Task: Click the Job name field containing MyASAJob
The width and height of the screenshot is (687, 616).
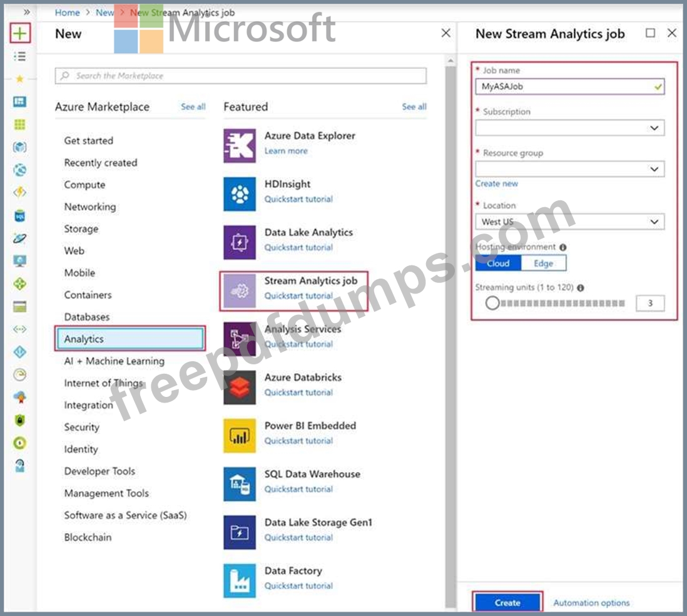Action: click(x=569, y=86)
